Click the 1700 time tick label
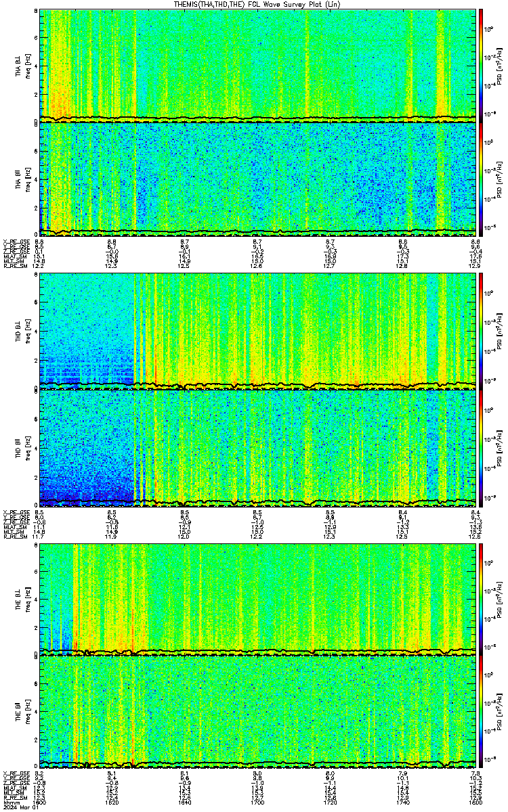 pyautogui.click(x=257, y=804)
